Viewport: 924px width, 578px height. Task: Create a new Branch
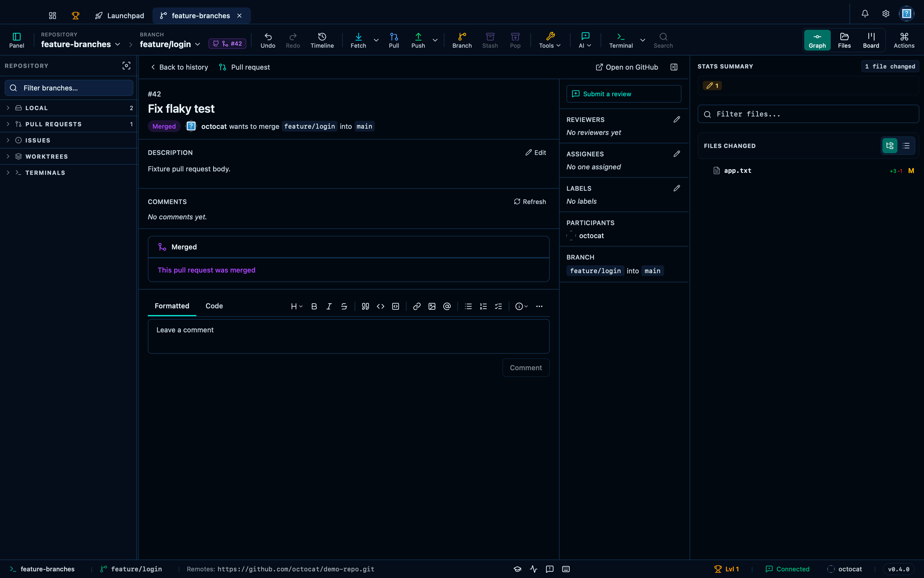462,40
